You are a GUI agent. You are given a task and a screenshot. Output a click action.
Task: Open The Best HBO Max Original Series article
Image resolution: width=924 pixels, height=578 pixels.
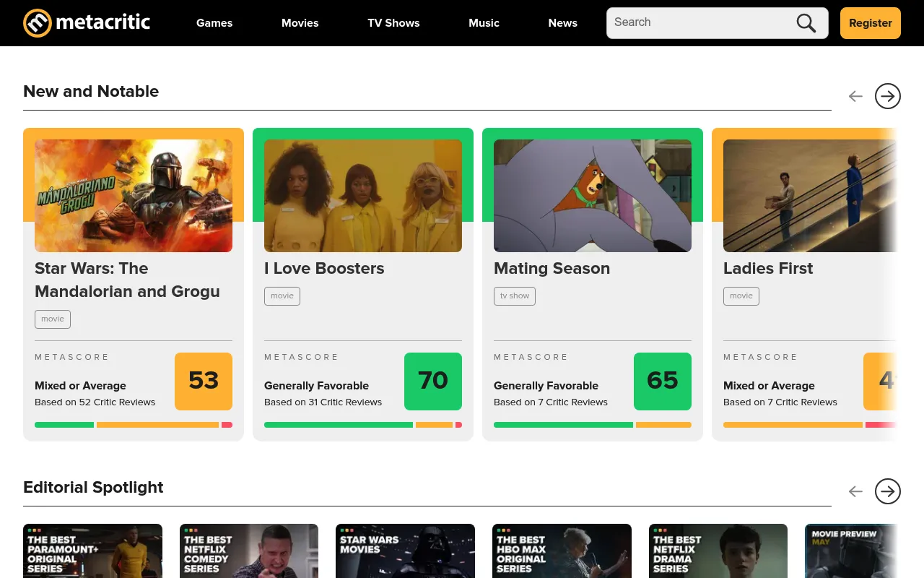coord(562,551)
